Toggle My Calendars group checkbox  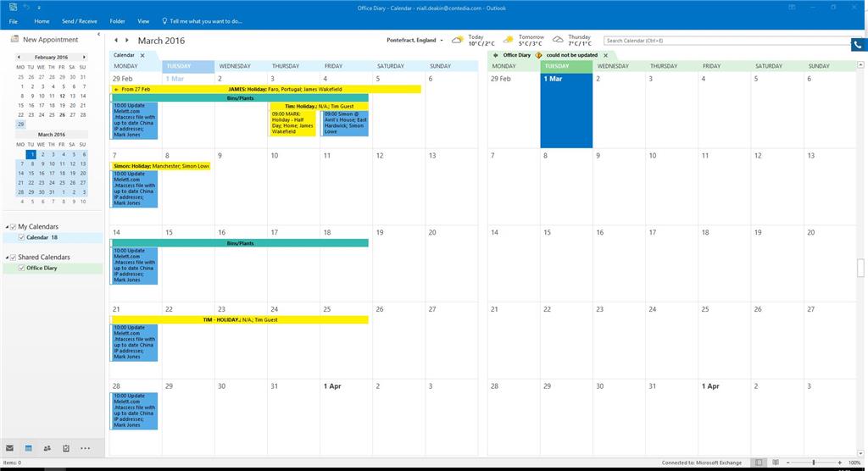[x=14, y=227]
